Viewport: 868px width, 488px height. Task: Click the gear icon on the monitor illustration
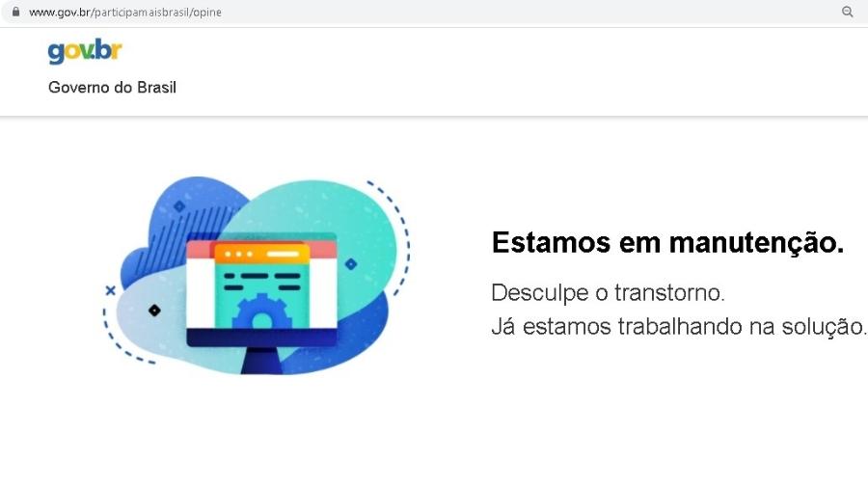tap(261, 312)
